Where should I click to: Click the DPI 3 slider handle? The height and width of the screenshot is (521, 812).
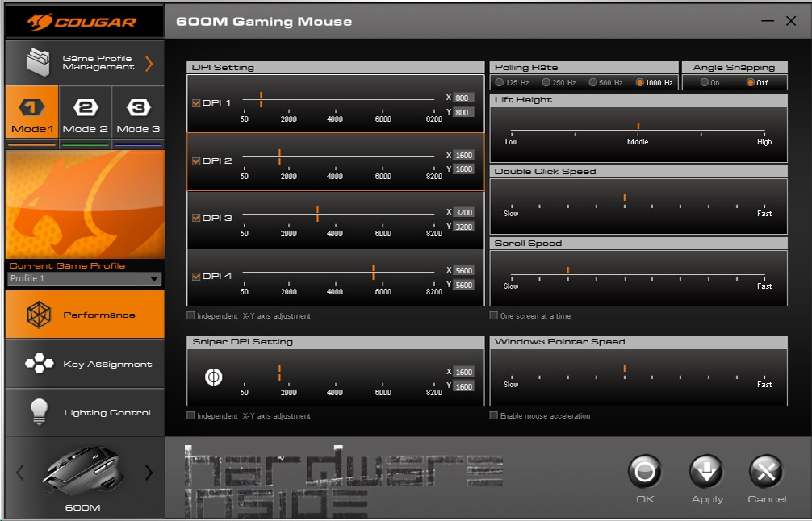coord(317,214)
